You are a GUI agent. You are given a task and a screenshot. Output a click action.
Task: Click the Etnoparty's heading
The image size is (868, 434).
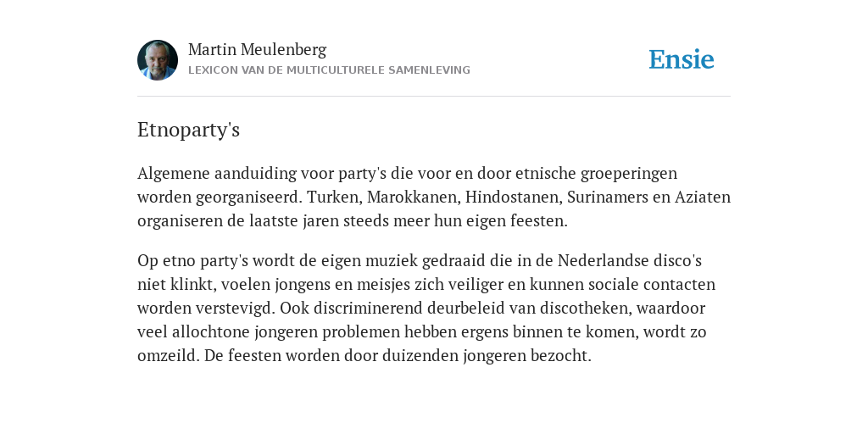pos(188,130)
